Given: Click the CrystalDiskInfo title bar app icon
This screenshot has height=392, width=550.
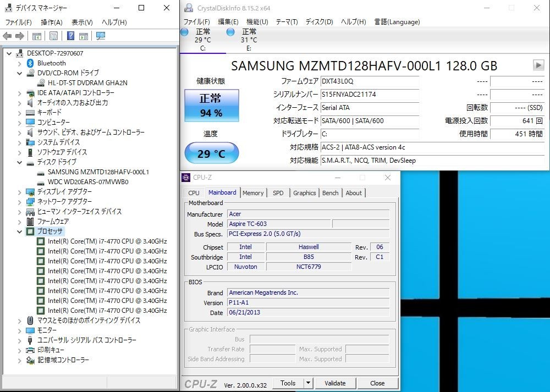Looking at the screenshot, I should coord(189,8).
